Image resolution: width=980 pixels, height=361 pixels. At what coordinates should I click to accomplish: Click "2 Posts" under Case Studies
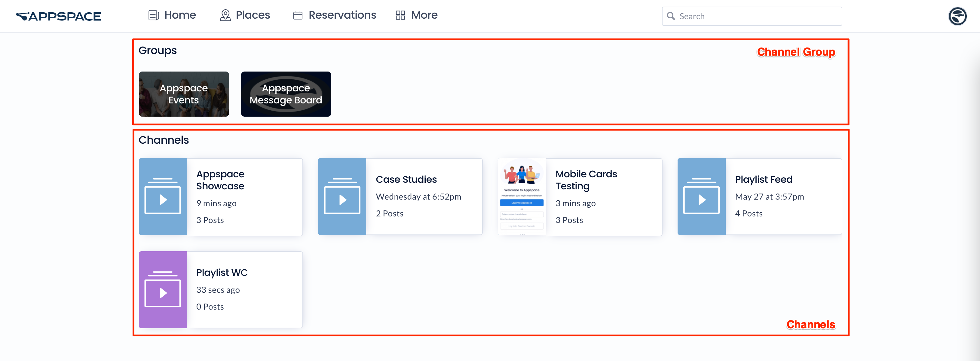[390, 213]
